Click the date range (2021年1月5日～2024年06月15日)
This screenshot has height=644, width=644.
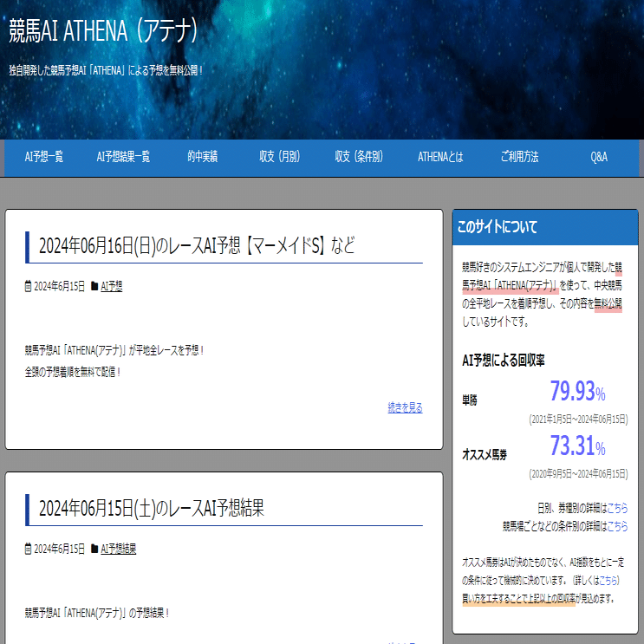578,419
